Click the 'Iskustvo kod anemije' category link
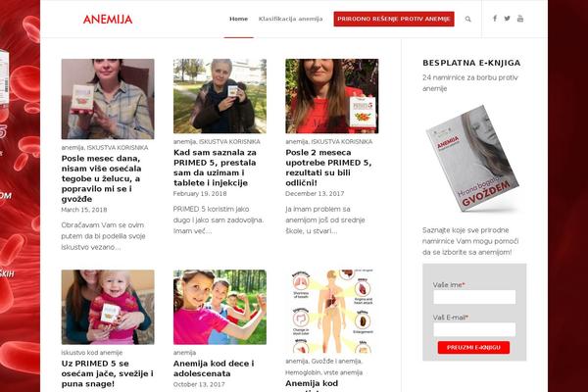This screenshot has height=392, width=588. pyautogui.click(x=92, y=353)
